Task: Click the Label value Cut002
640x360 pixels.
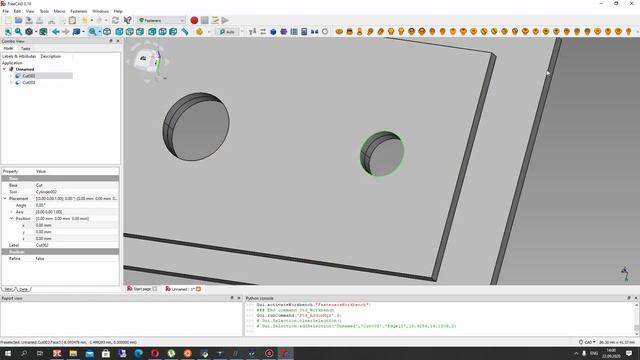Action: pos(77,245)
